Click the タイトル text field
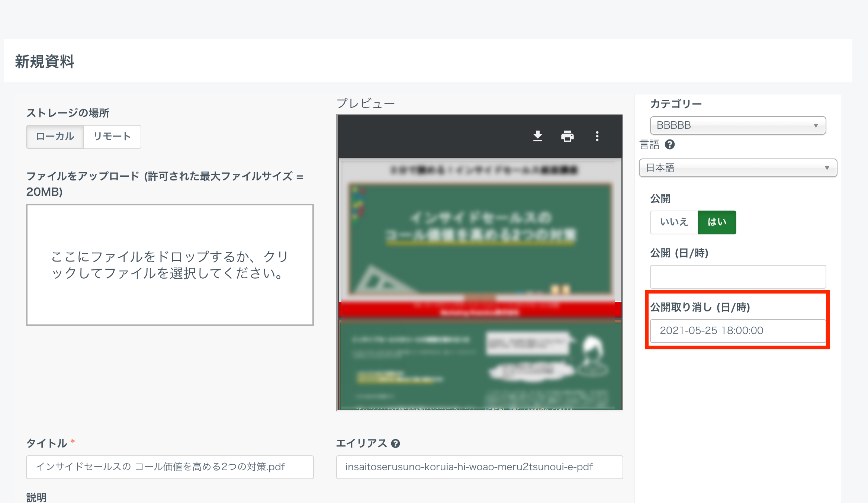The image size is (868, 503). 170,467
